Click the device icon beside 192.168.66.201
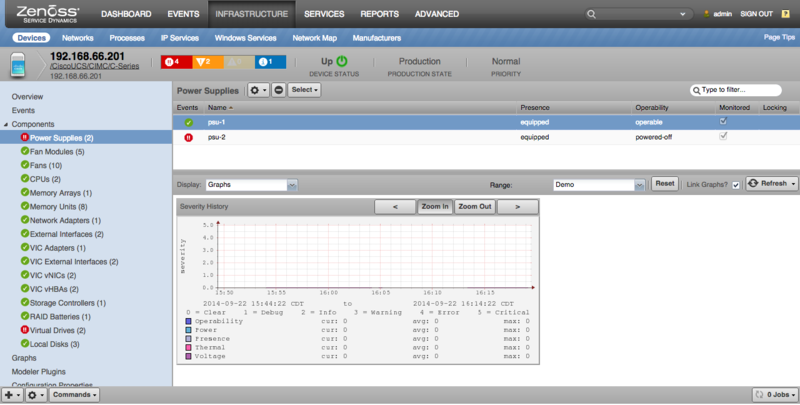800x405 pixels. tap(18, 65)
